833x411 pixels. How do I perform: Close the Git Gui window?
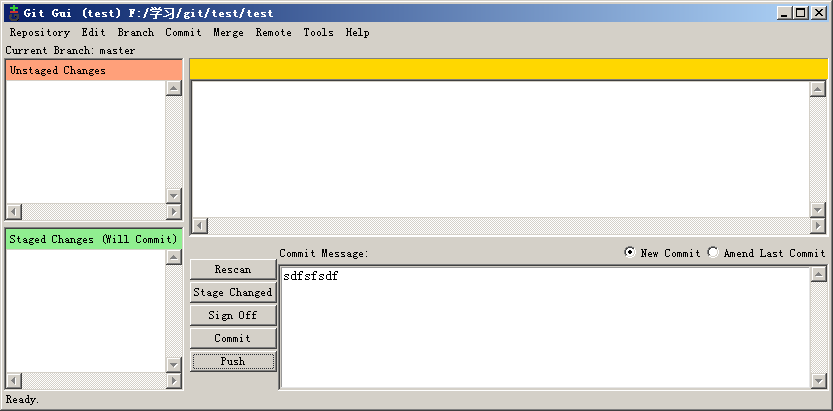819,13
